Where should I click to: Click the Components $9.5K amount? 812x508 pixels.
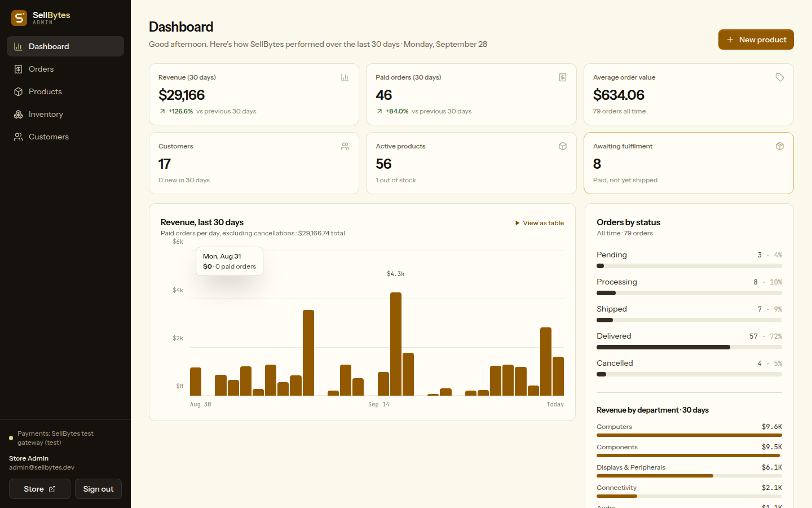[x=772, y=447]
